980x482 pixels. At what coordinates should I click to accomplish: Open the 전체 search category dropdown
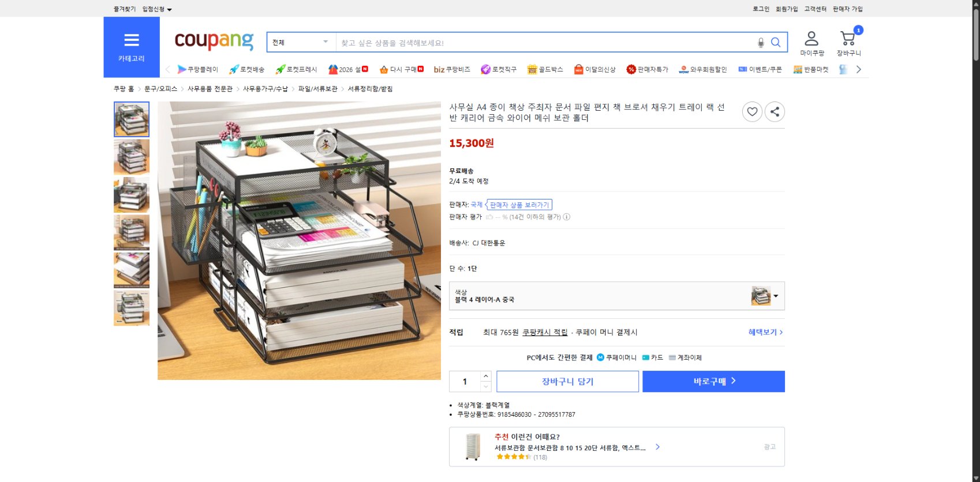click(x=300, y=42)
